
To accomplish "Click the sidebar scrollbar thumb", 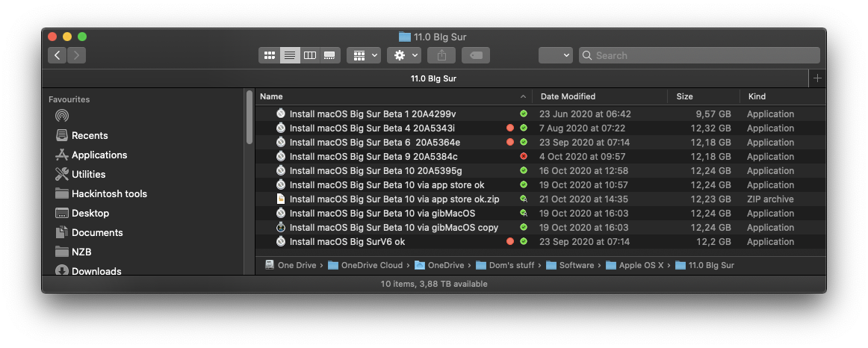I will pos(249,117).
